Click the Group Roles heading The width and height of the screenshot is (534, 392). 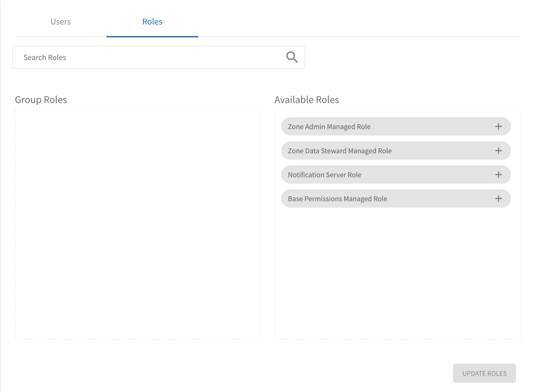pos(41,100)
